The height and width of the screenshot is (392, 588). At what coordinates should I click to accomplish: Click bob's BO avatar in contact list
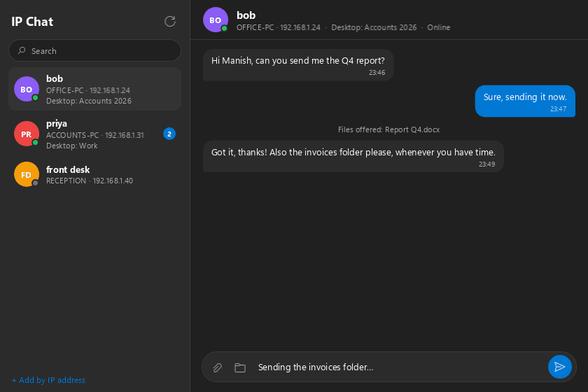tap(27, 90)
